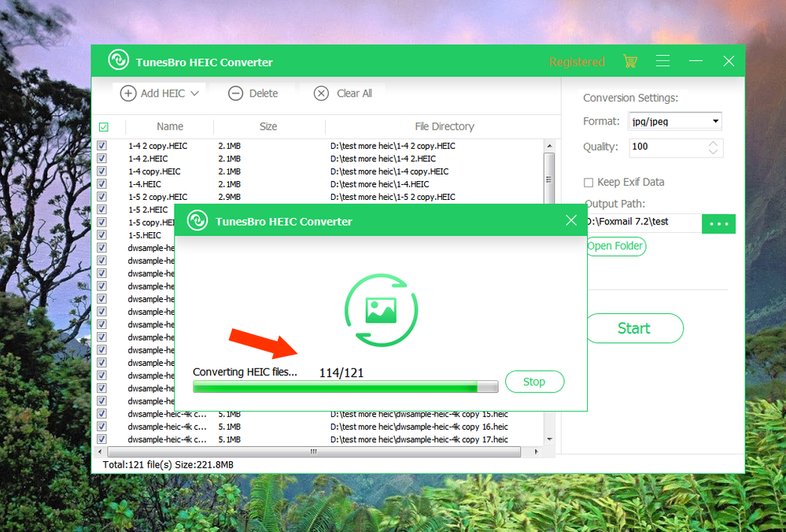Click path ending dwsample-heic-4k copy 17.heic
The height and width of the screenshot is (532, 786).
(x=419, y=439)
